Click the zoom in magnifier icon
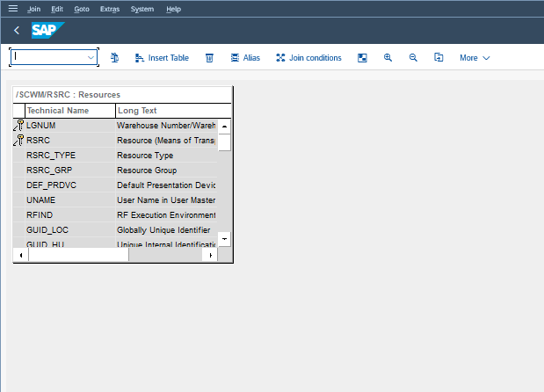Screen dimensions: 544x392 [x=388, y=58]
